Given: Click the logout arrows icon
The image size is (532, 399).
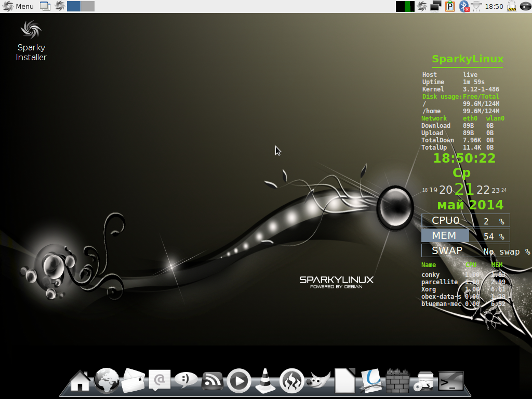Looking at the screenshot, I should coord(525,6).
